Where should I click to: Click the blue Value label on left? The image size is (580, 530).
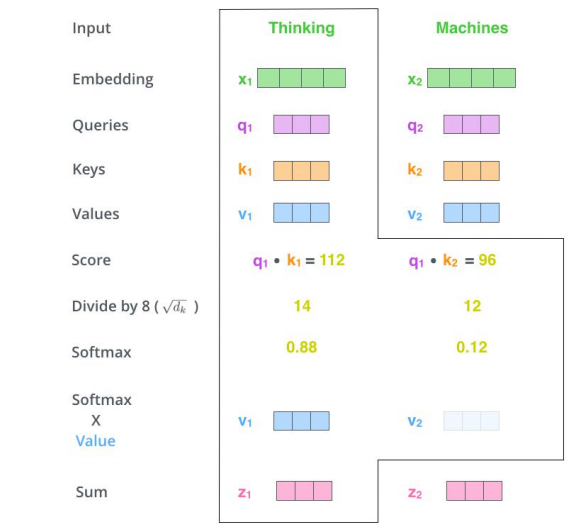point(95,441)
